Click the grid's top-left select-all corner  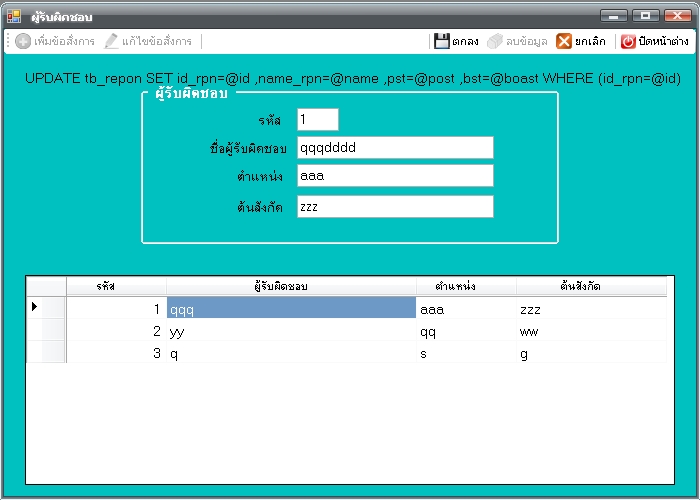coord(46,286)
